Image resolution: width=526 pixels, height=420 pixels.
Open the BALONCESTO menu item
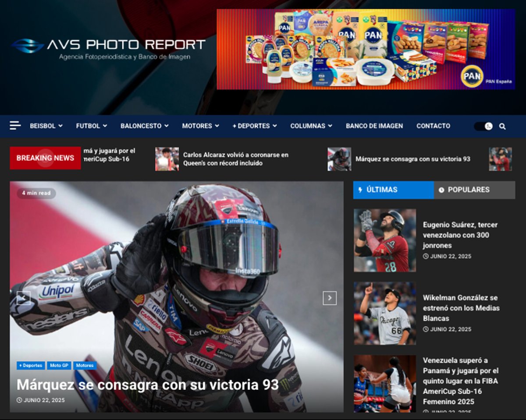[141, 126]
